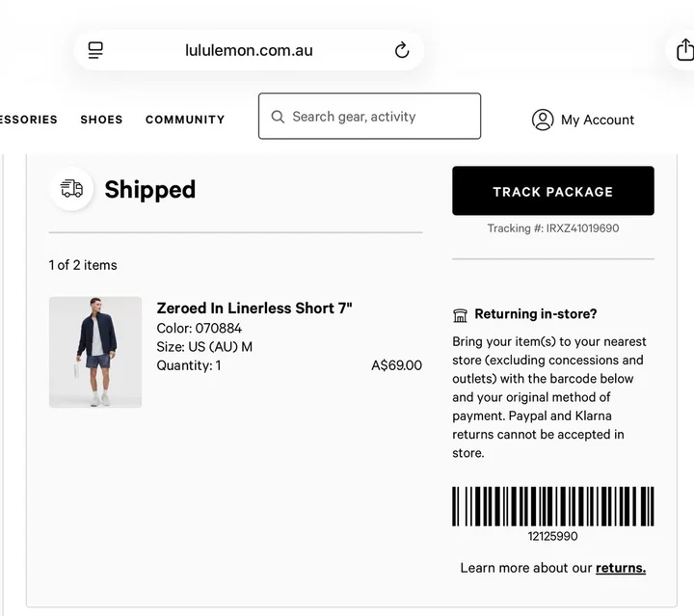694x616 pixels.
Task: Open the COMMUNITY menu
Action: (185, 120)
